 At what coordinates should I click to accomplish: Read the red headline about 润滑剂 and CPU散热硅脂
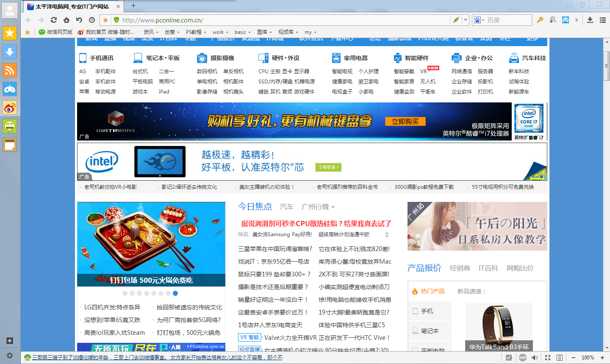[316, 223]
